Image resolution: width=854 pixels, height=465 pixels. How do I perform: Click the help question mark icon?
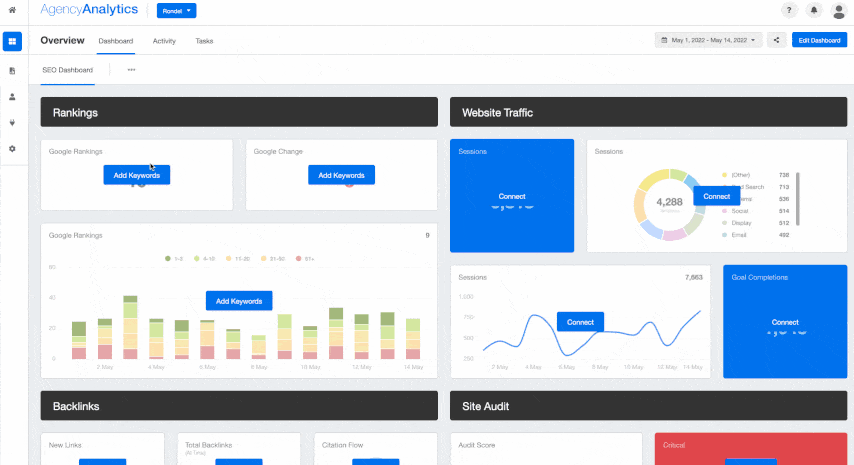(x=789, y=10)
